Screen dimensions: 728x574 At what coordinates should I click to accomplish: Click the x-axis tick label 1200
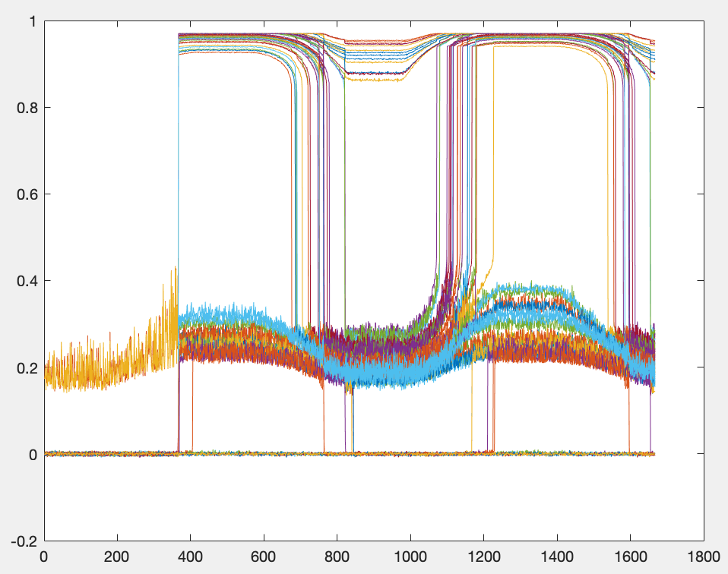click(x=484, y=557)
